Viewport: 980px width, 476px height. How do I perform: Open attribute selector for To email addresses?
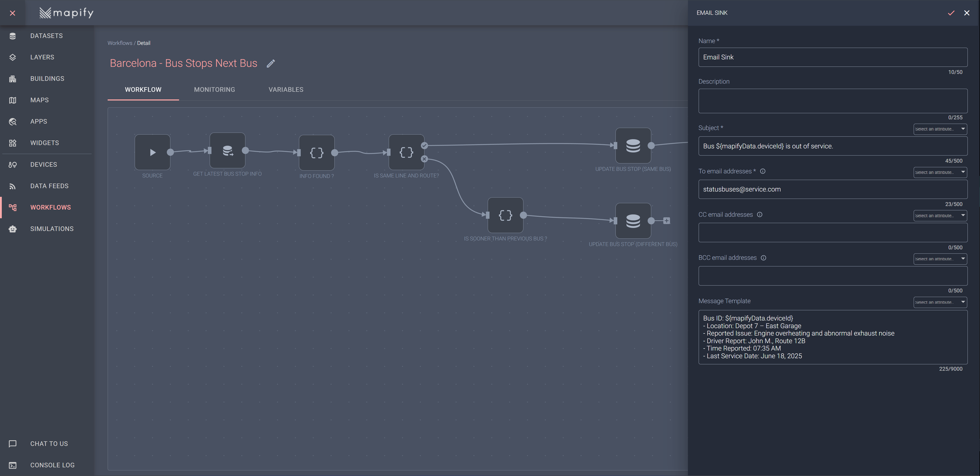(940, 172)
